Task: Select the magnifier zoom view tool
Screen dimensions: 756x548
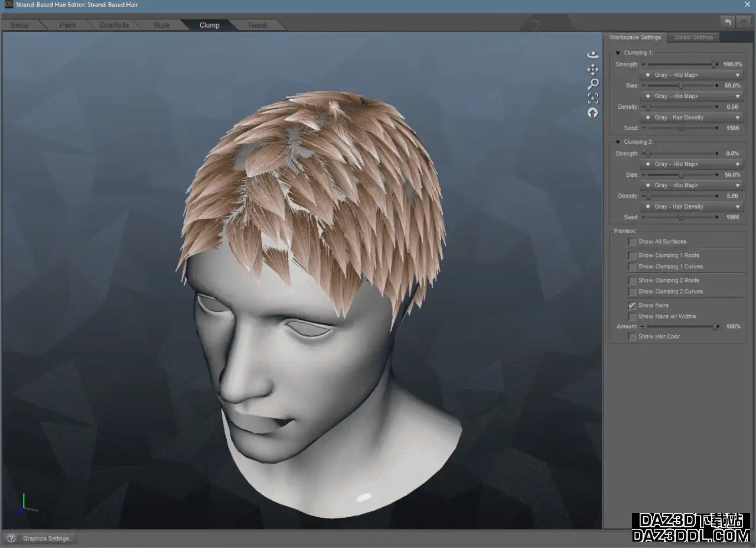Action: coord(593,83)
